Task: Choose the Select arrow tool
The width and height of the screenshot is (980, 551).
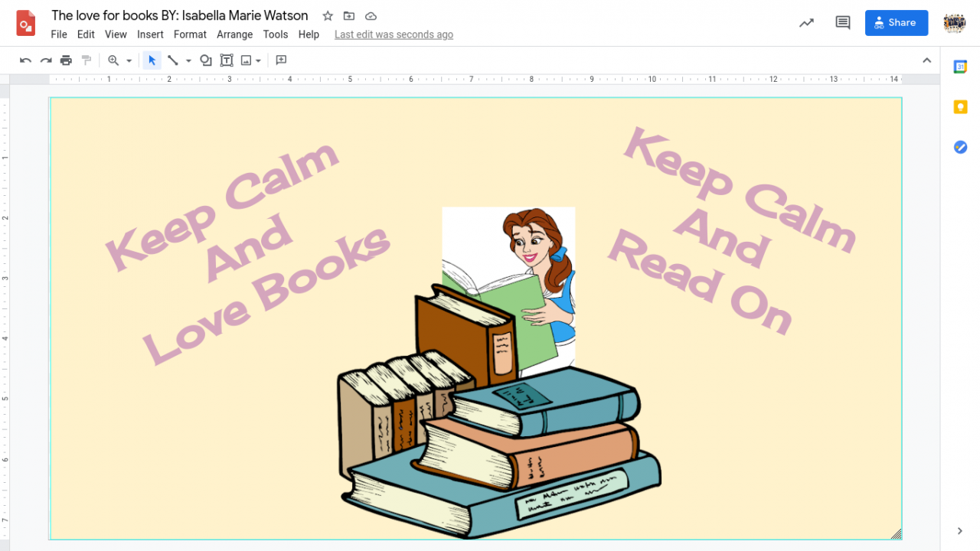Action: 152,60
